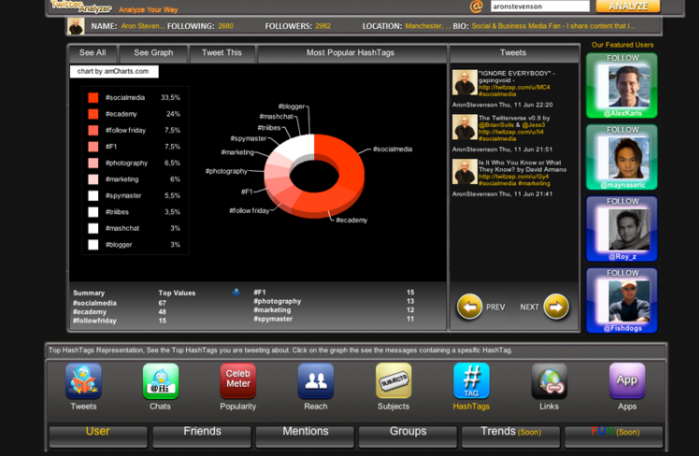Viewport: 699px width, 456px height.
Task: Click avatar of the Twitterverse v0.9 tweet
Action: (465, 127)
